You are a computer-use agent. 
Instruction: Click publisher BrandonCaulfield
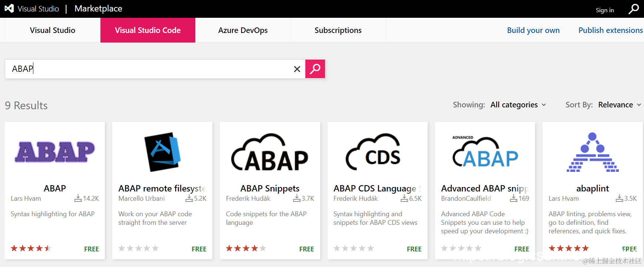466,198
